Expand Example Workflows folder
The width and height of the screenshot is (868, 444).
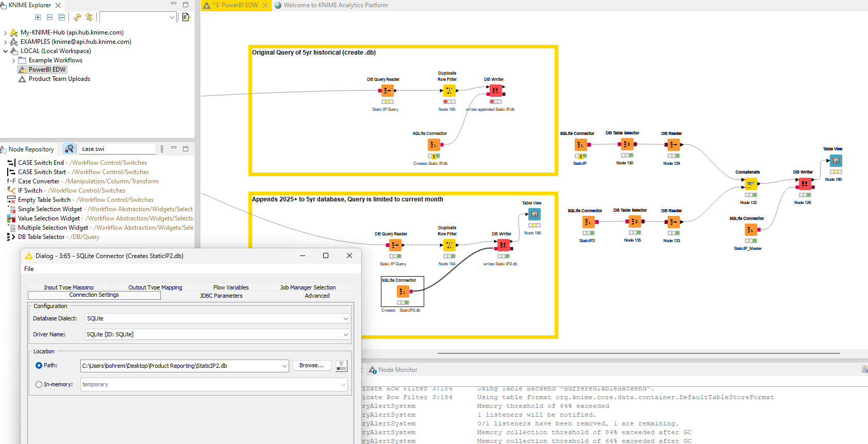coord(13,60)
